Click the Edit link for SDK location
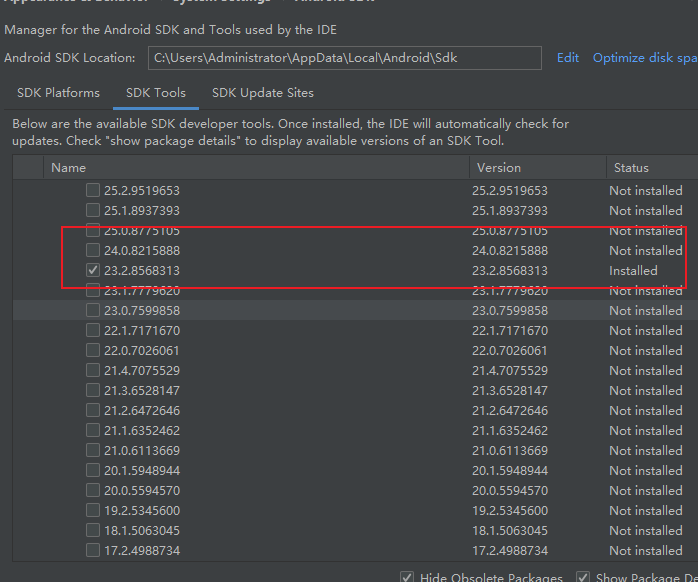 [x=568, y=58]
